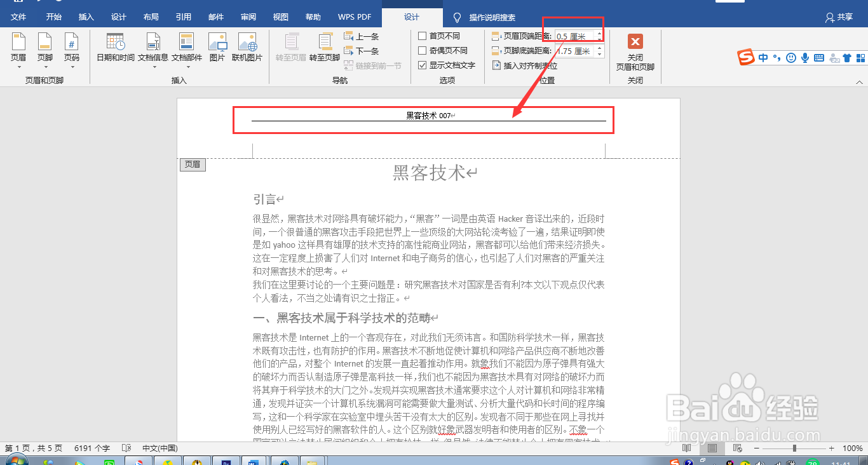Open the 页眉 header gallery
Image resolution: width=868 pixels, height=465 pixels.
(18, 50)
